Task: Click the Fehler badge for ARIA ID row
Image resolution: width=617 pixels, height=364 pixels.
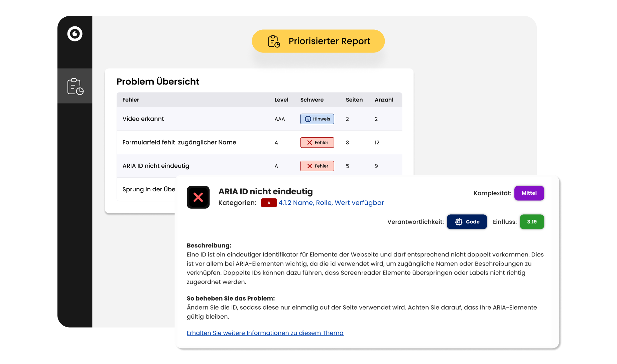Action: pyautogui.click(x=317, y=166)
